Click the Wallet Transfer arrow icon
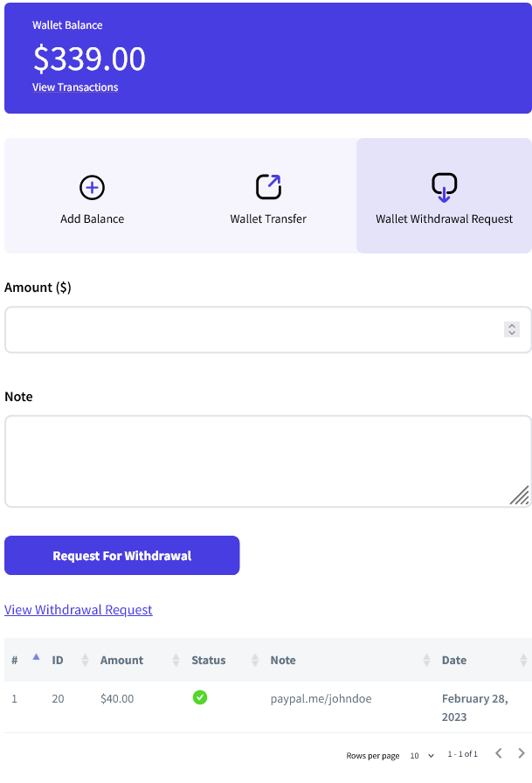 (268, 187)
